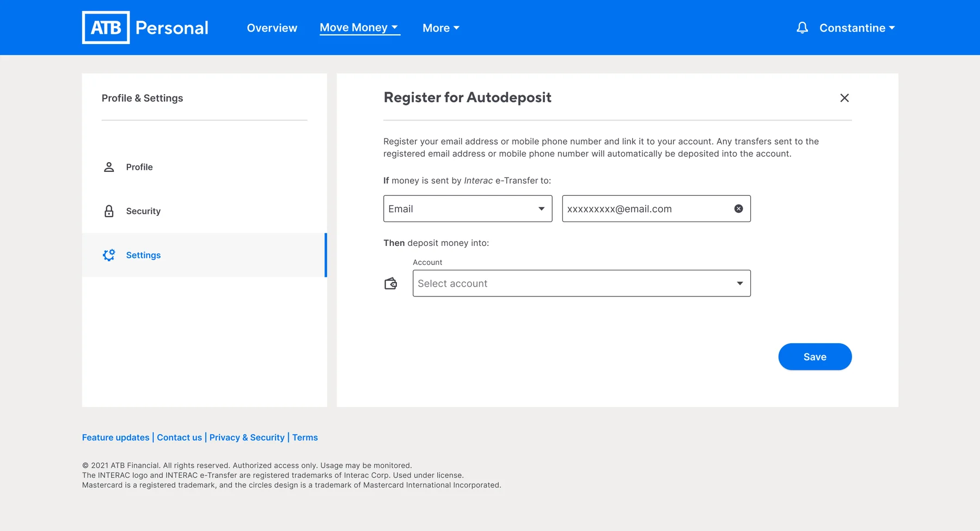Screen dimensions: 980x531
Task: Open the Privacy & Security link
Action: pos(247,437)
